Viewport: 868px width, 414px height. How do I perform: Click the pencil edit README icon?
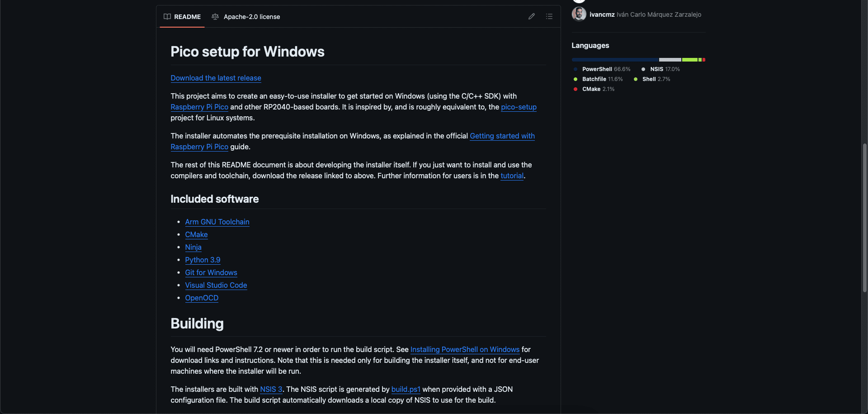click(532, 17)
